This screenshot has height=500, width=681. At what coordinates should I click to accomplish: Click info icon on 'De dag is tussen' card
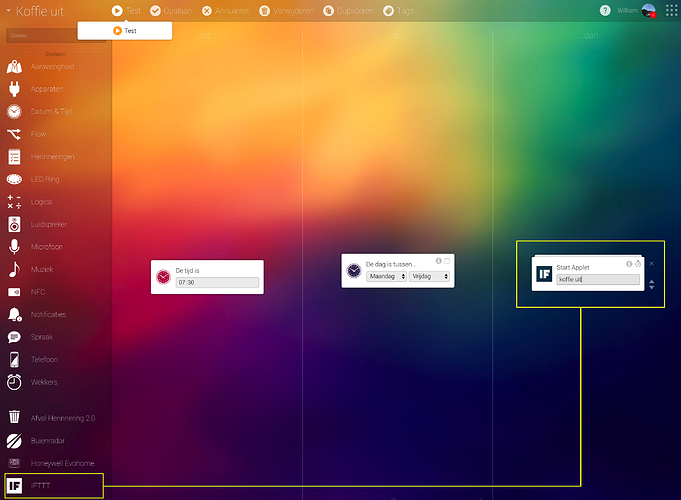pos(439,261)
